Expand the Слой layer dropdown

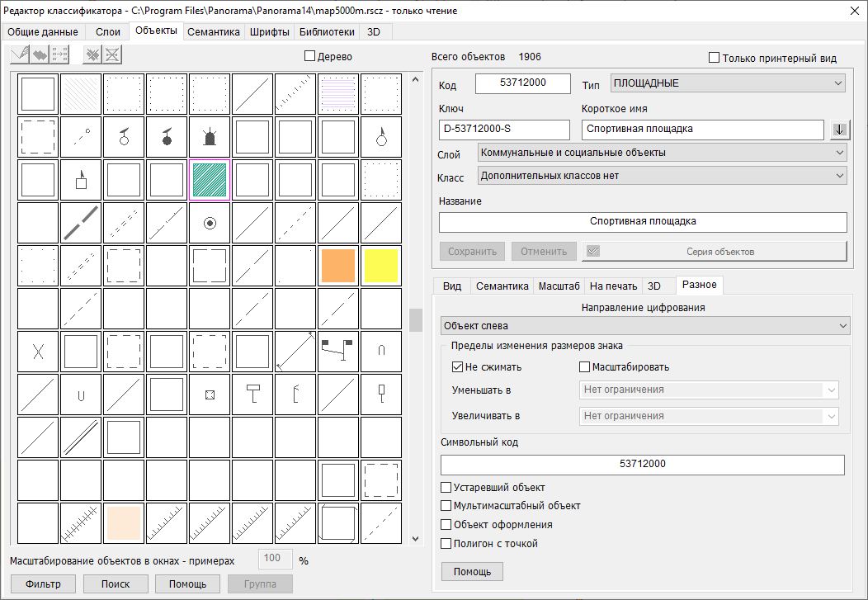click(x=663, y=153)
